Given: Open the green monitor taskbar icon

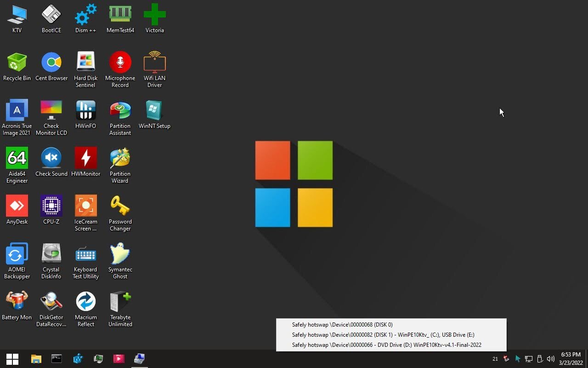Looking at the screenshot, I should point(98,359).
